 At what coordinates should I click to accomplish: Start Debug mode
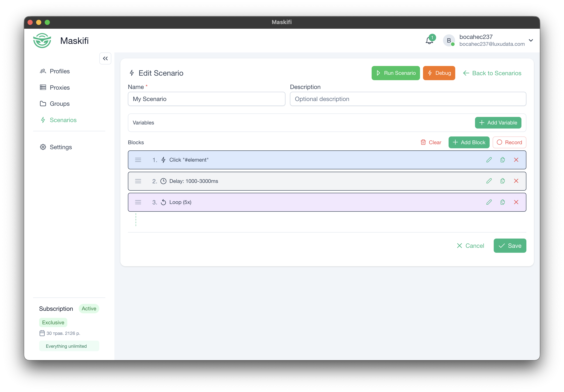point(439,73)
